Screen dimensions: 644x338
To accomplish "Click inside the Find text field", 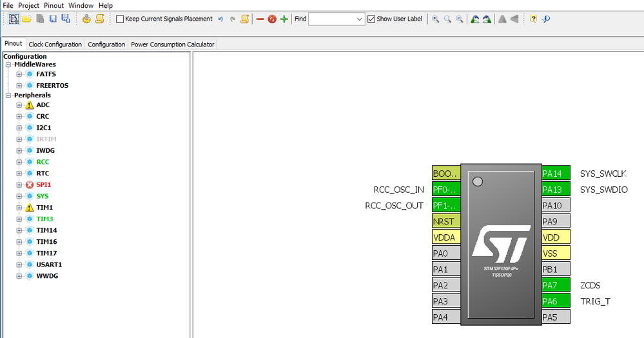I will point(332,19).
